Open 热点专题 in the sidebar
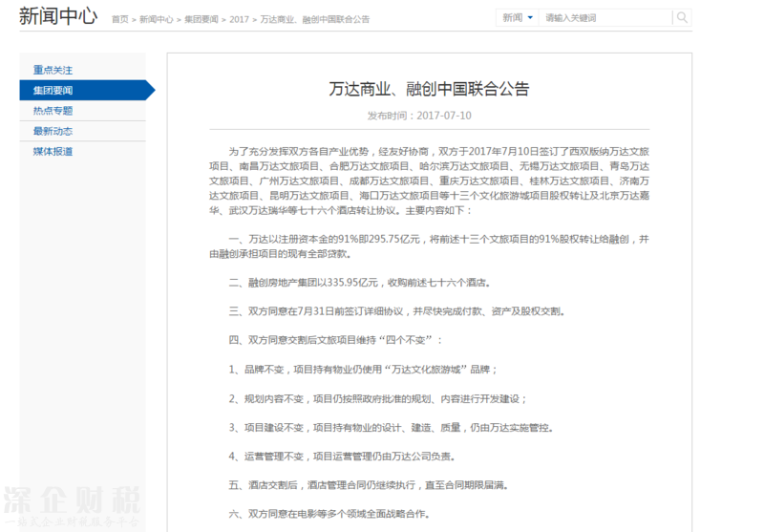Viewport: 764px width, 532px height. [53, 111]
